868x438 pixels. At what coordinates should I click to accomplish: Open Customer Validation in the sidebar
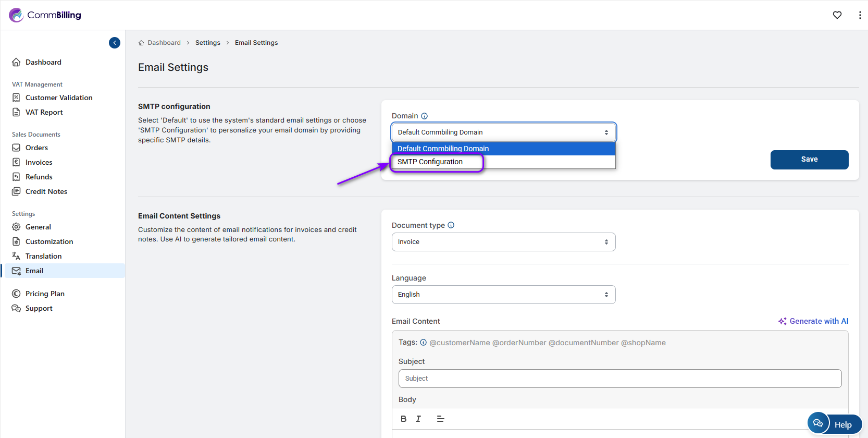tap(59, 98)
